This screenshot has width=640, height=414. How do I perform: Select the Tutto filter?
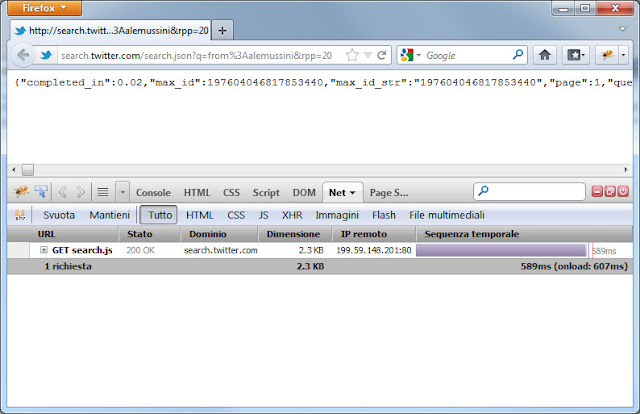160,215
